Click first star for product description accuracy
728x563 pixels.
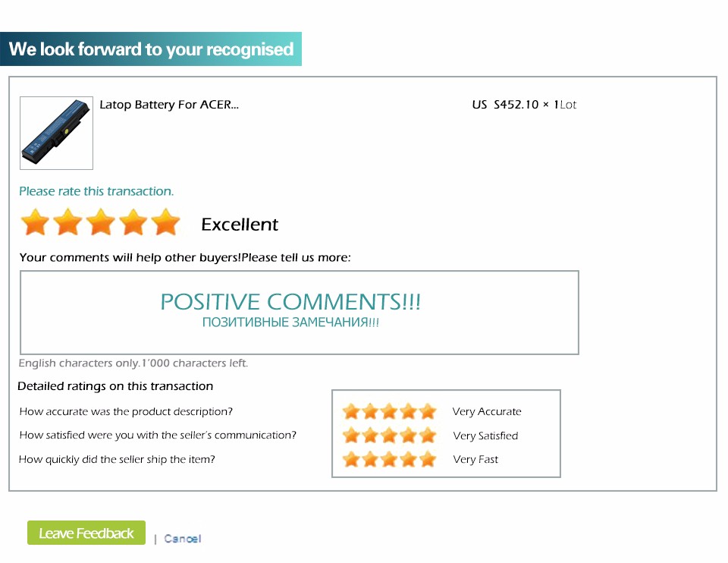tap(350, 412)
